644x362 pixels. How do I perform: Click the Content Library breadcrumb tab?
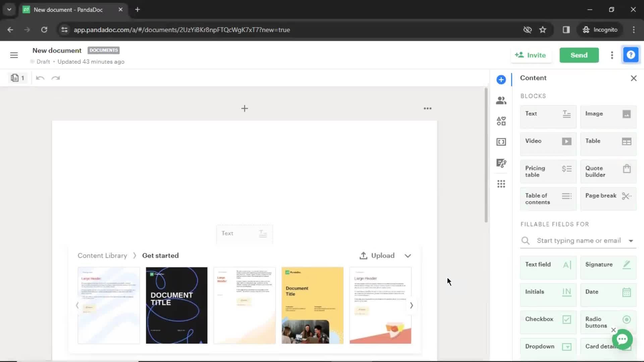(102, 255)
